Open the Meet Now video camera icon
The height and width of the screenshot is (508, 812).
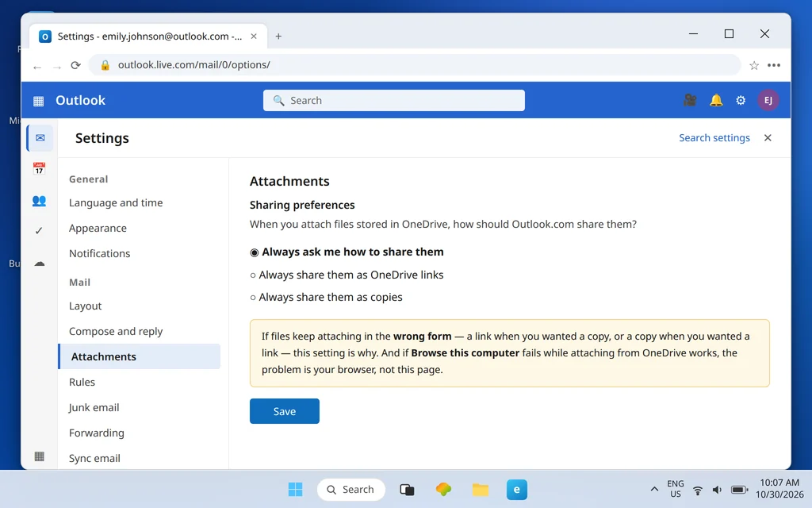click(690, 100)
